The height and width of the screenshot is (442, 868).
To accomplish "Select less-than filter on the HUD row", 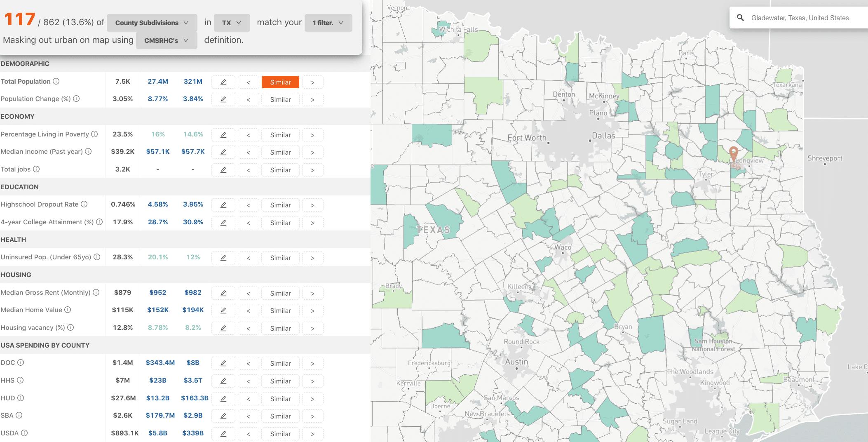I will pos(249,399).
